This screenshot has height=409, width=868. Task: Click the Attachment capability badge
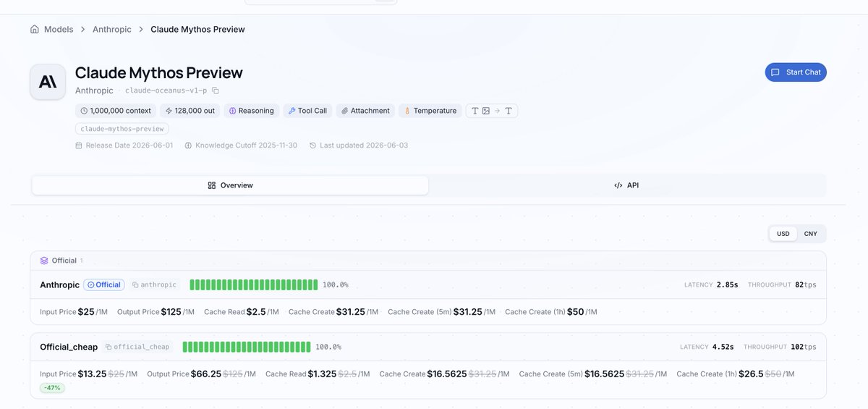point(365,111)
